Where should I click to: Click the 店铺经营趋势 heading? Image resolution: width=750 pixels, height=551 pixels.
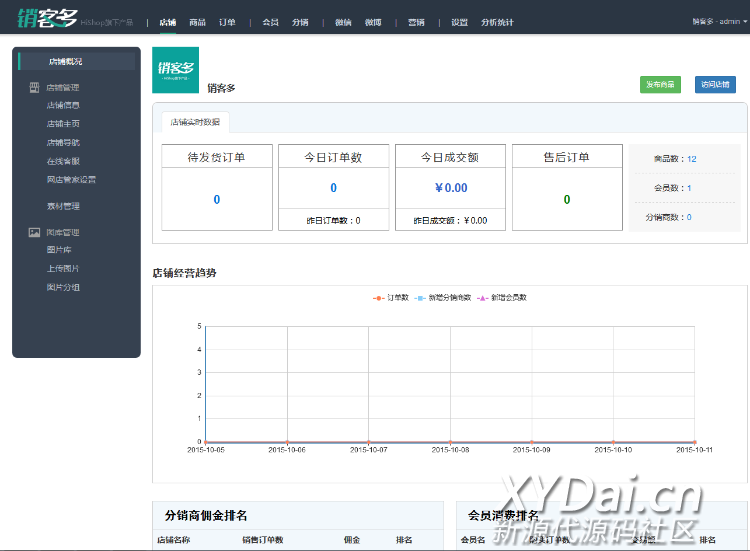pos(184,273)
